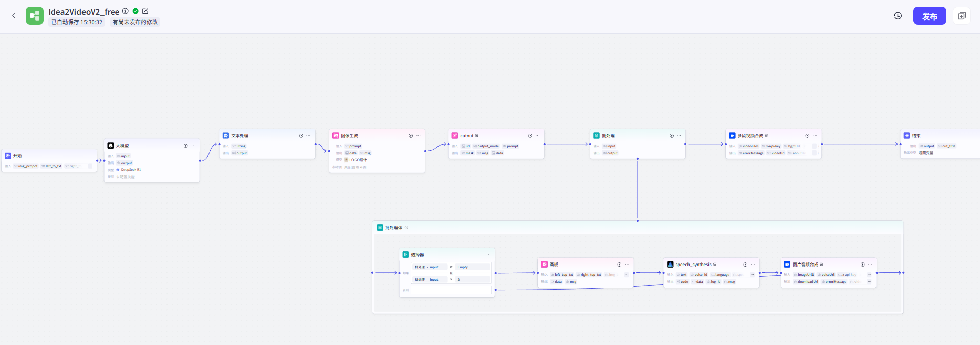Click the 批处理 node icon

[x=596, y=136]
